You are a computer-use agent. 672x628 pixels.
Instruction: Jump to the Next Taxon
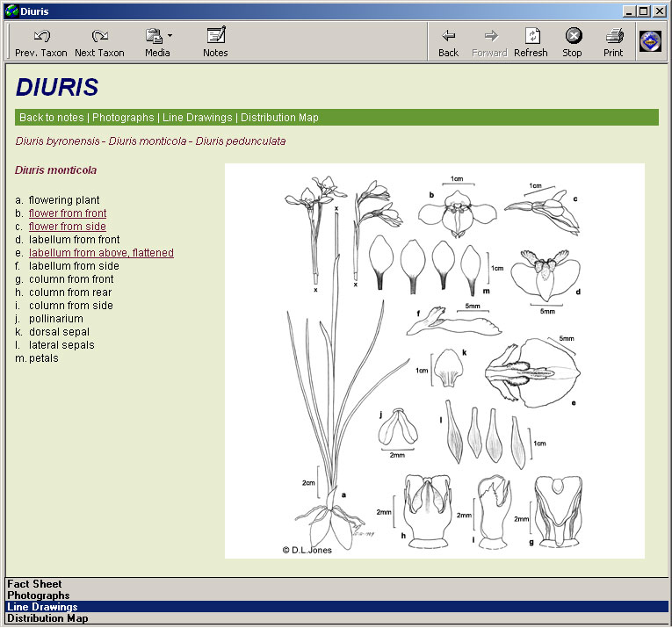click(x=99, y=42)
